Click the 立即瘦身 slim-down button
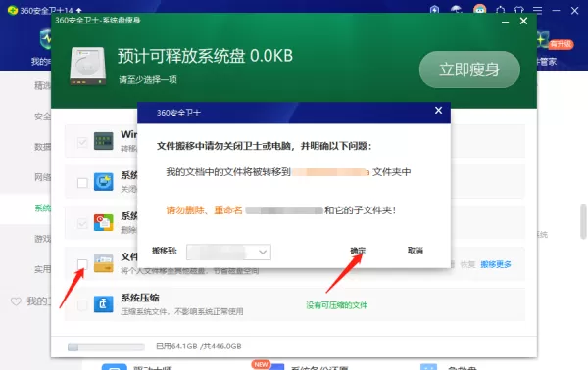Viewport: 588px width, 370px height. [469, 69]
